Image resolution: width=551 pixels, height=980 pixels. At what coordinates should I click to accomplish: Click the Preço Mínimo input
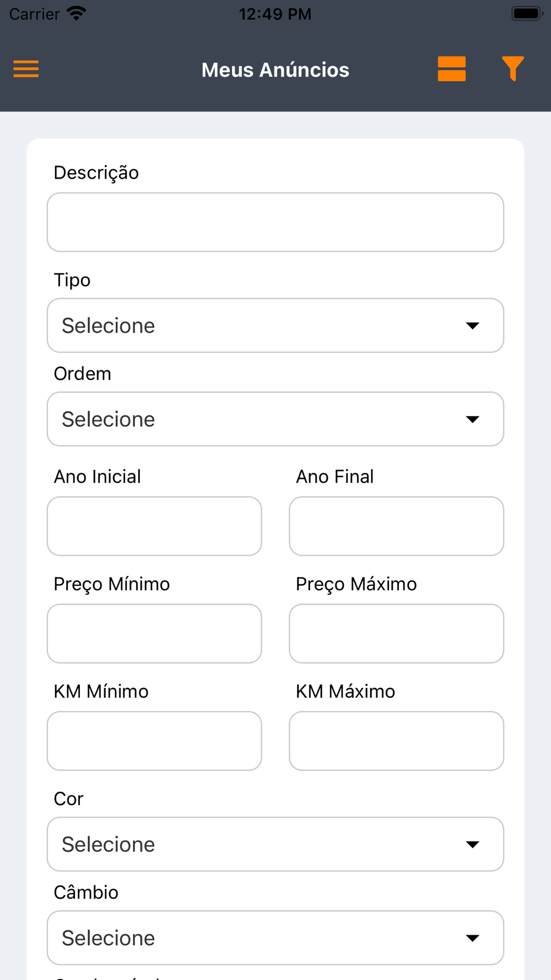pyautogui.click(x=154, y=633)
